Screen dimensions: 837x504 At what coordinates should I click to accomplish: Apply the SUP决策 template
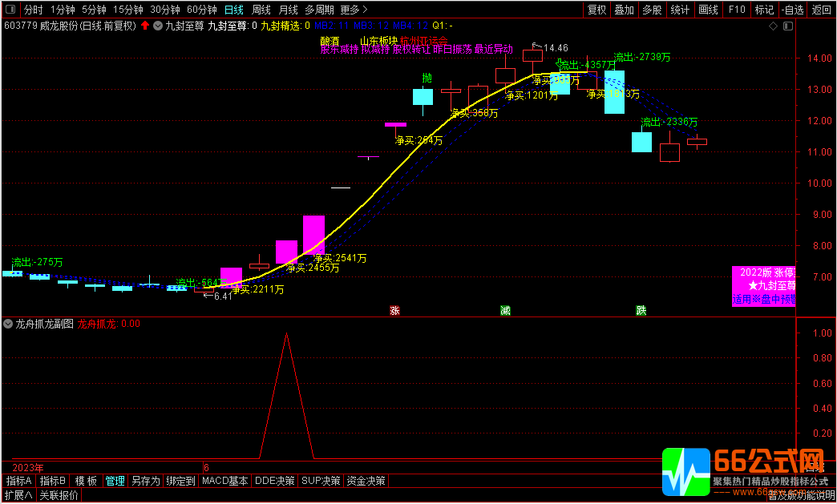click(x=320, y=481)
